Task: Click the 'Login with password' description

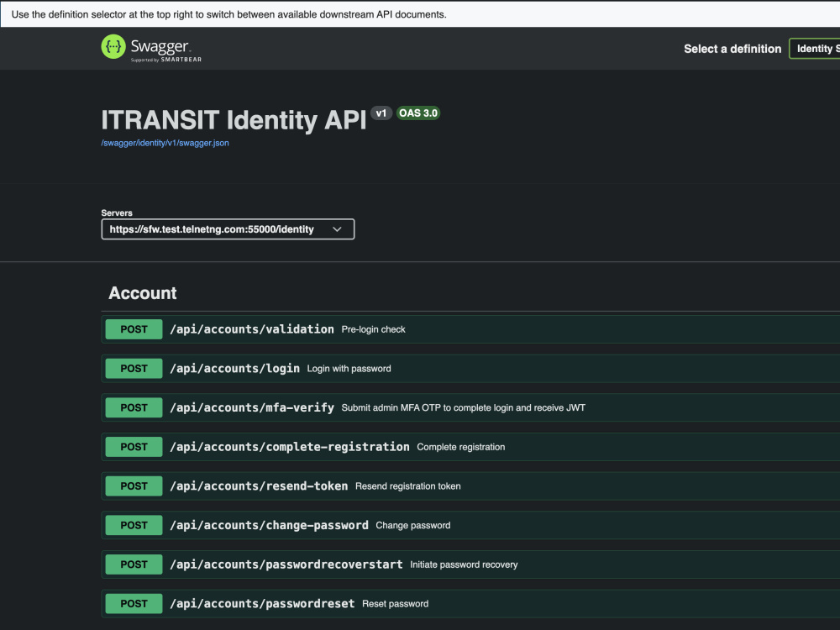Action: click(349, 369)
